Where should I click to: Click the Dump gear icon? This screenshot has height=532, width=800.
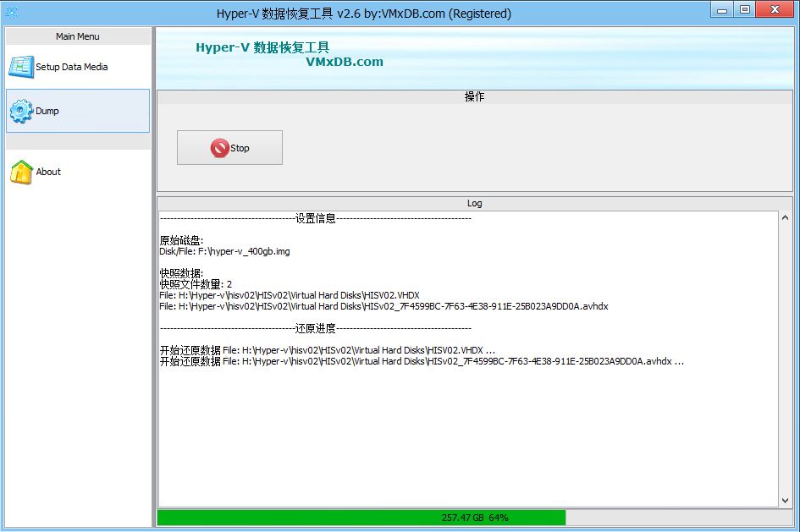coord(21,111)
